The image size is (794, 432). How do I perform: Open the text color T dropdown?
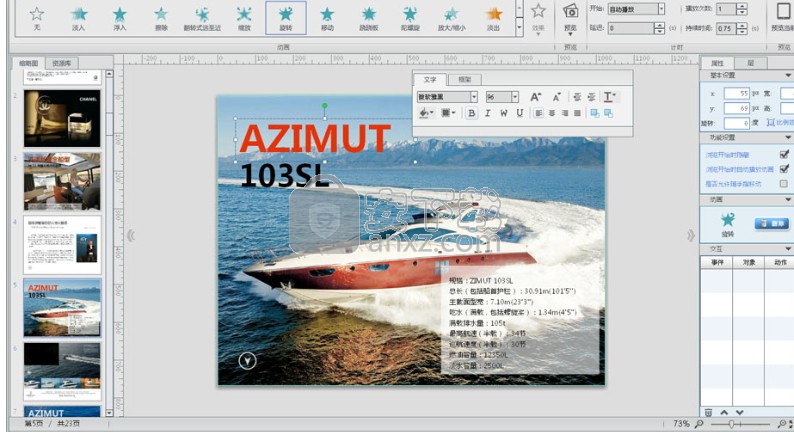pos(610,97)
